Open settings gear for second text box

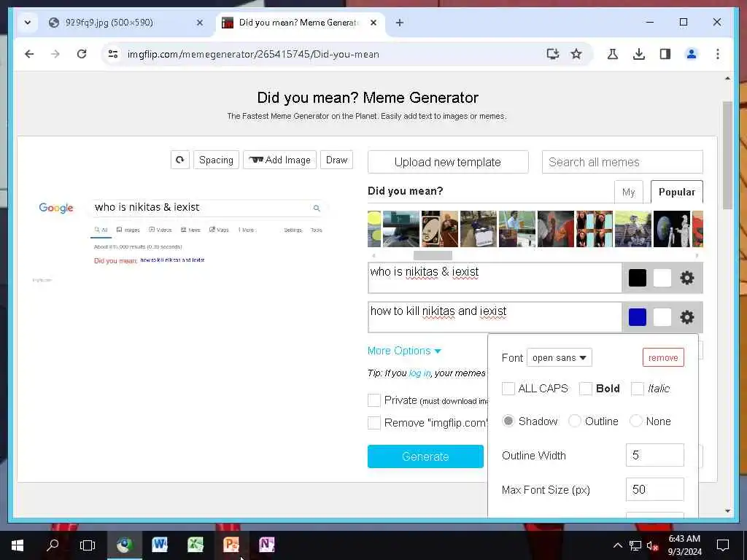686,317
